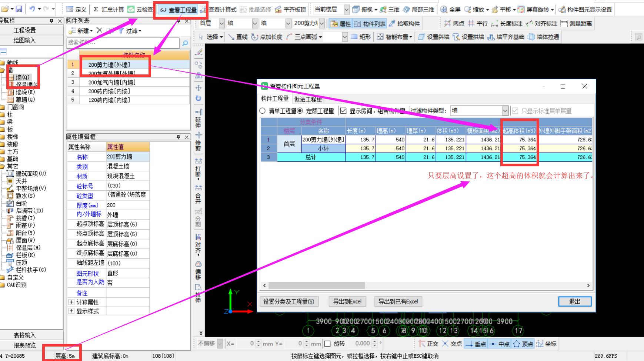The height and width of the screenshot is (361, 644).
Task: Click 拾取构件 pick component tool
Action: pos(405,23)
